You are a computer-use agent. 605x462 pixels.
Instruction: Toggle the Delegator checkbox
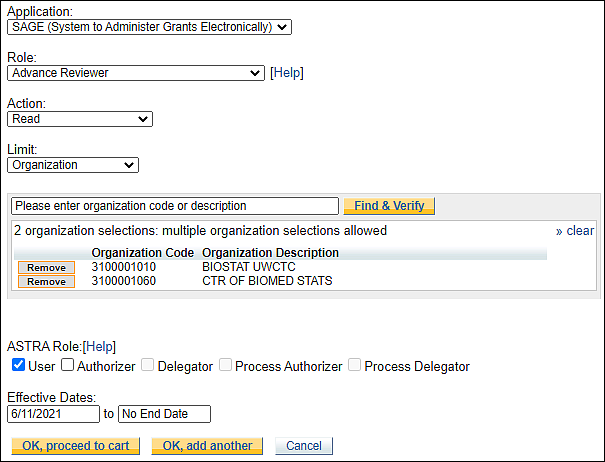click(147, 365)
